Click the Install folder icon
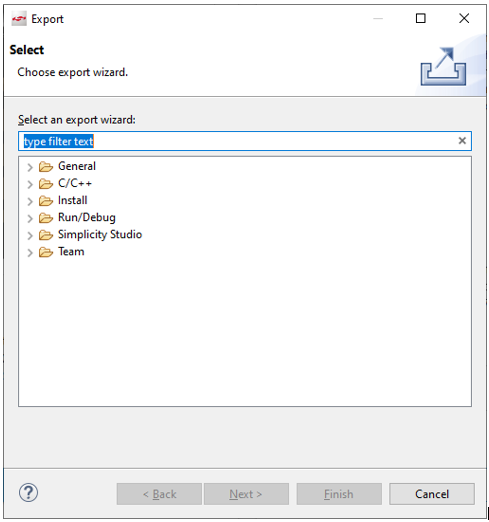This screenshot has width=489, height=522. (46, 201)
